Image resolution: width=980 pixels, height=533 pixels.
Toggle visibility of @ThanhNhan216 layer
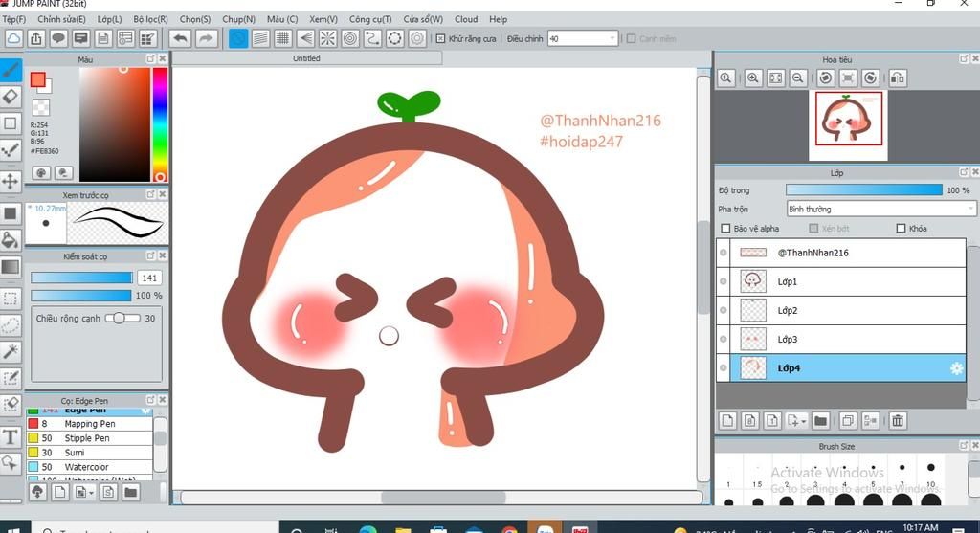tap(724, 253)
